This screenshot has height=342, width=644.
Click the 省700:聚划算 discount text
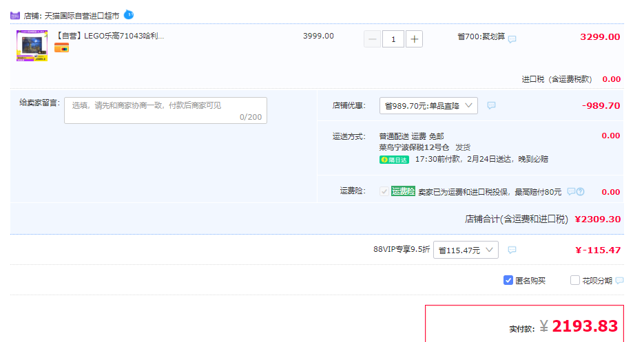click(481, 36)
